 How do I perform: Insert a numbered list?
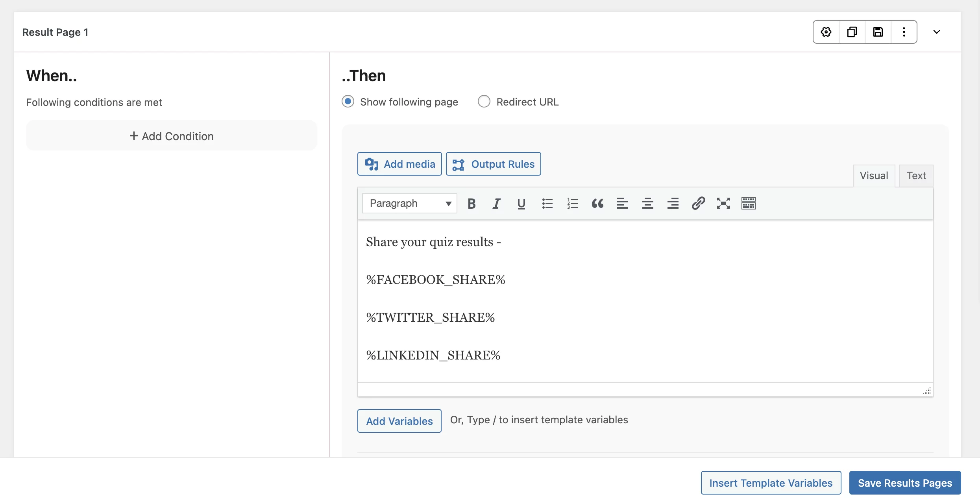572,204
